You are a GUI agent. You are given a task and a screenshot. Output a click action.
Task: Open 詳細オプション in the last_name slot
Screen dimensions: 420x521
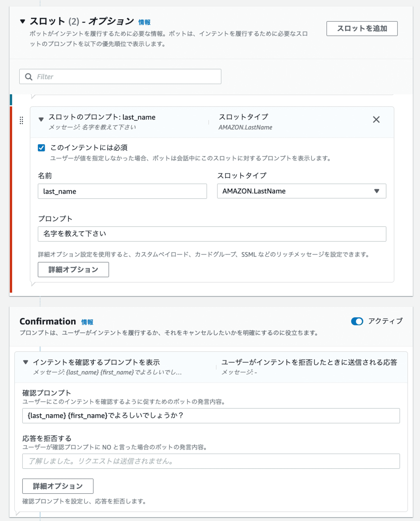click(73, 269)
